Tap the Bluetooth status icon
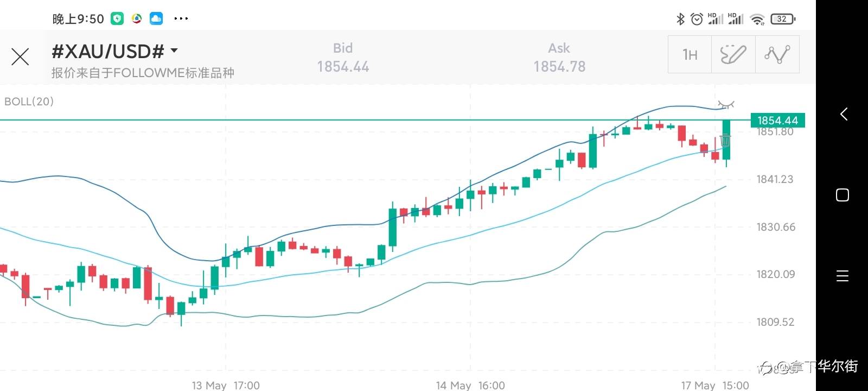The width and height of the screenshot is (868, 391). [x=680, y=19]
